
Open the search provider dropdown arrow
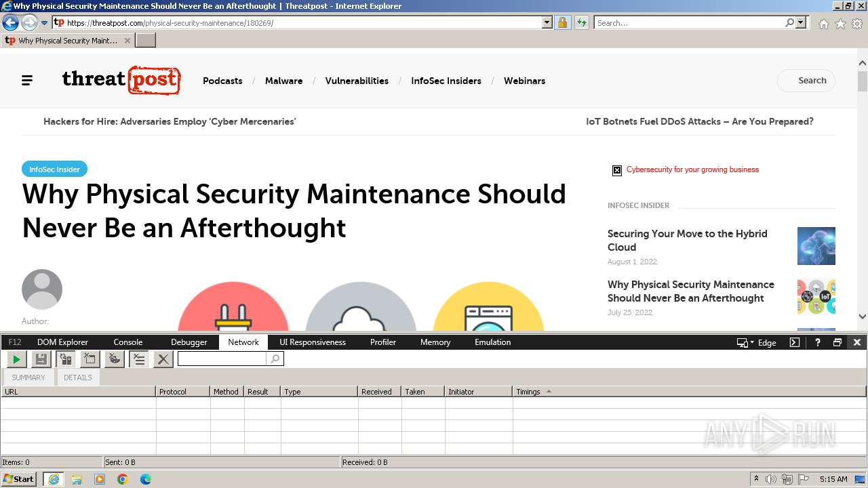point(801,22)
